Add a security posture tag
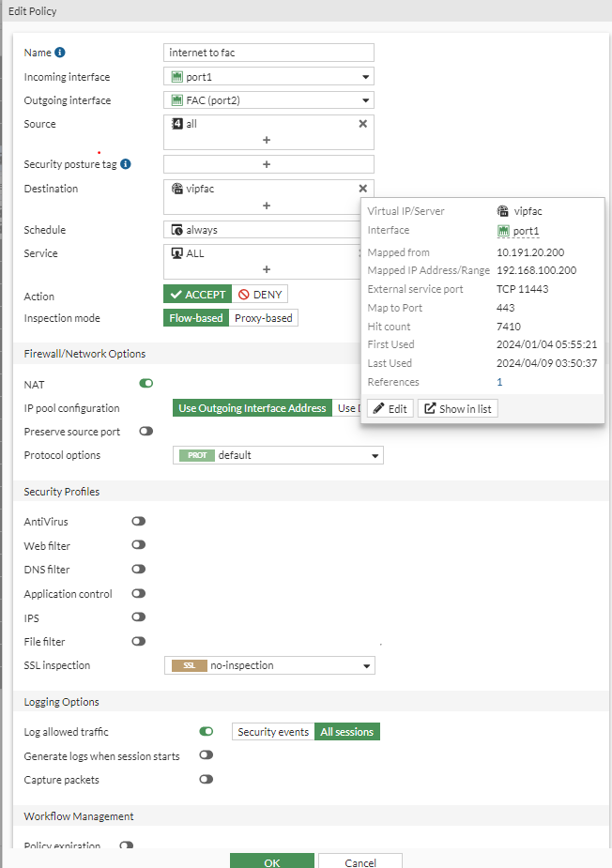 (267, 164)
